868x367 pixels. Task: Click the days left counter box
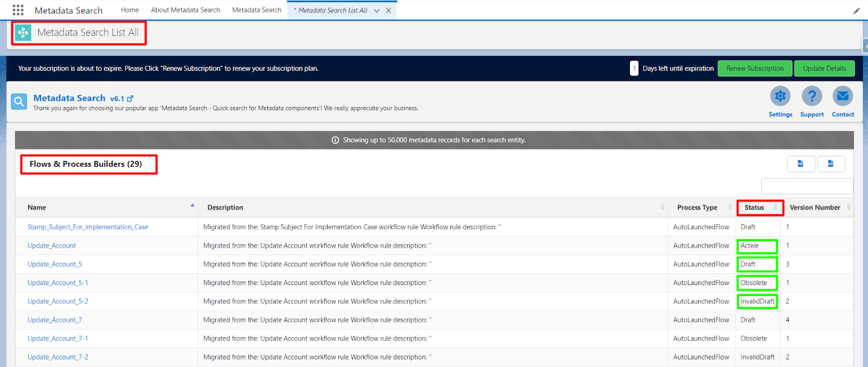634,68
